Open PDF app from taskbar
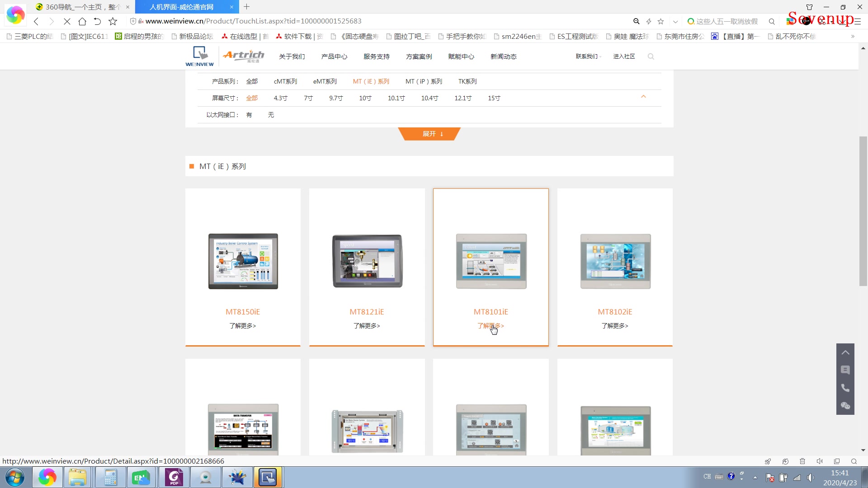 pos(174,478)
